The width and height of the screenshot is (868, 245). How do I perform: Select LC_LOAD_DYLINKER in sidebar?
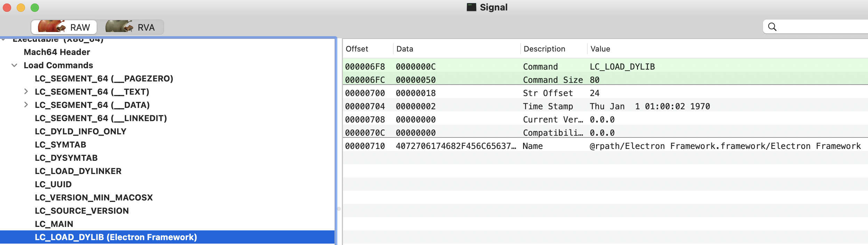[78, 171]
